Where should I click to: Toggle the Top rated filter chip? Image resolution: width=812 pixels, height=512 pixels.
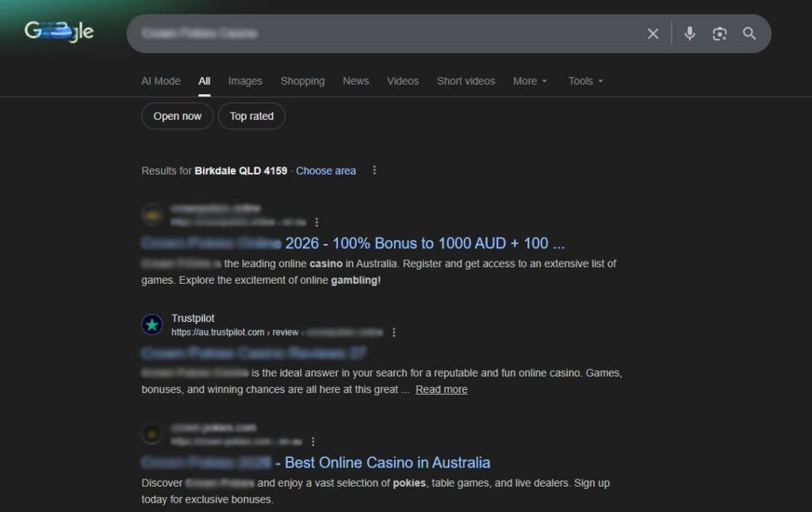click(x=251, y=116)
